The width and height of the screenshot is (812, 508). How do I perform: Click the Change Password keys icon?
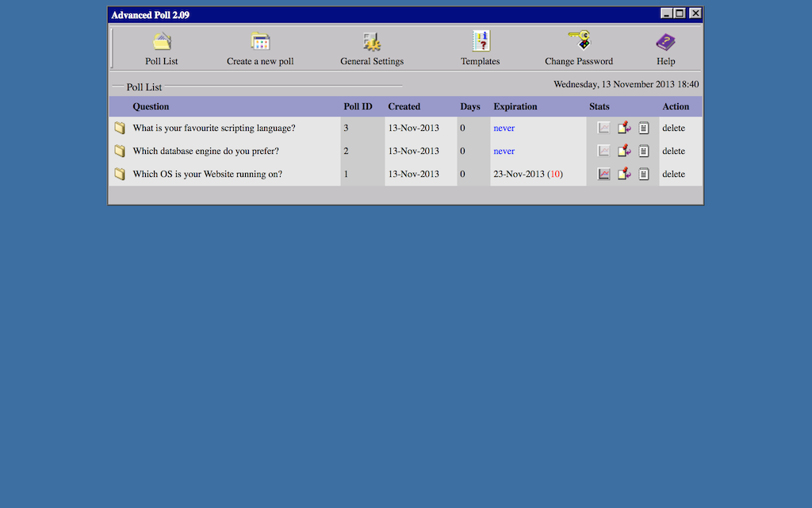click(578, 39)
